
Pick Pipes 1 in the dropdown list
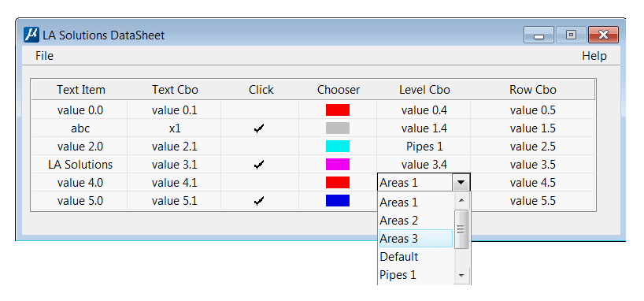click(x=416, y=275)
